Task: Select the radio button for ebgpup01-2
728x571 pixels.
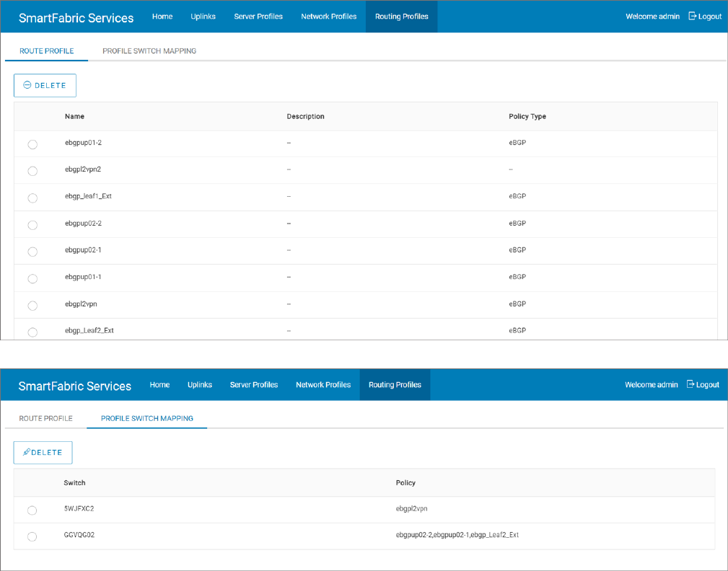Action: [x=32, y=144]
